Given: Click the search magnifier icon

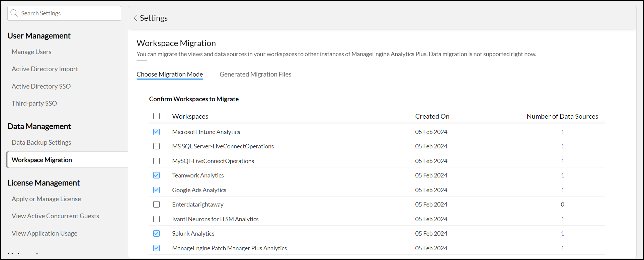Looking at the screenshot, I should 14,13.
